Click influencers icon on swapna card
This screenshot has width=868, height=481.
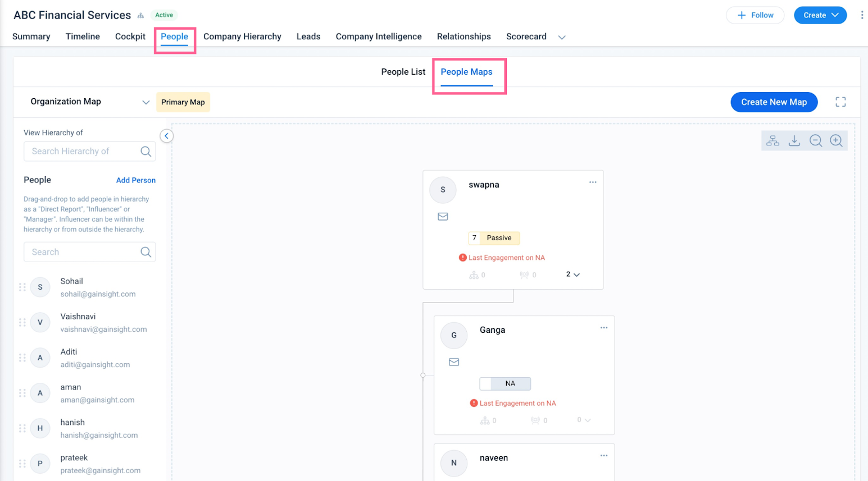coord(524,275)
